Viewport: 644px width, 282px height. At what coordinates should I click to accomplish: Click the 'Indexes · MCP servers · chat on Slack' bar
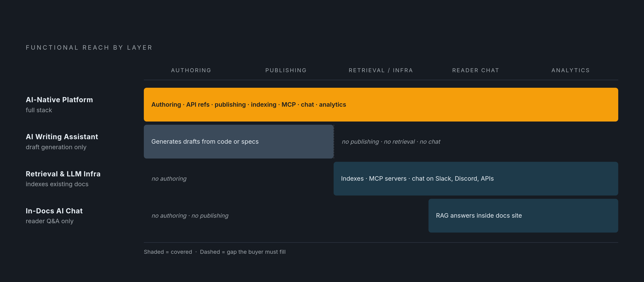(x=476, y=179)
